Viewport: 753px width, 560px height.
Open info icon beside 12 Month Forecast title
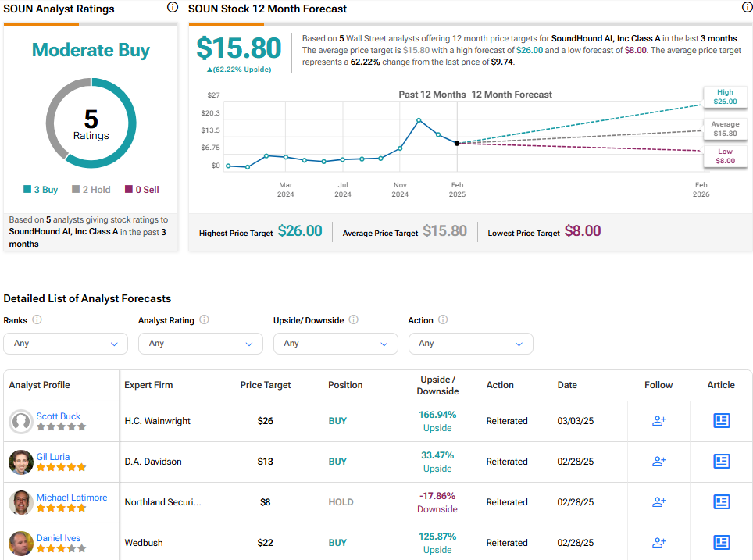point(748,7)
